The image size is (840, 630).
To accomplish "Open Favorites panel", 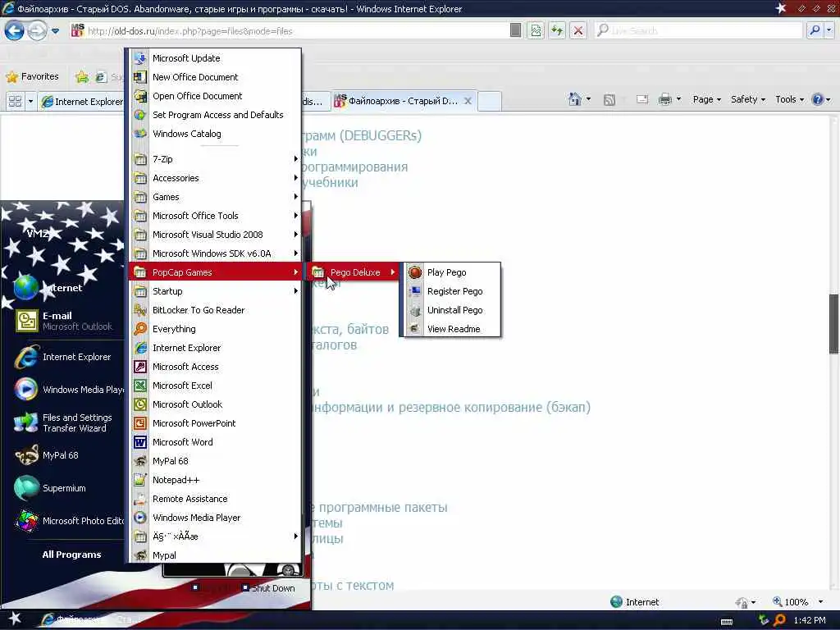I will [33, 76].
